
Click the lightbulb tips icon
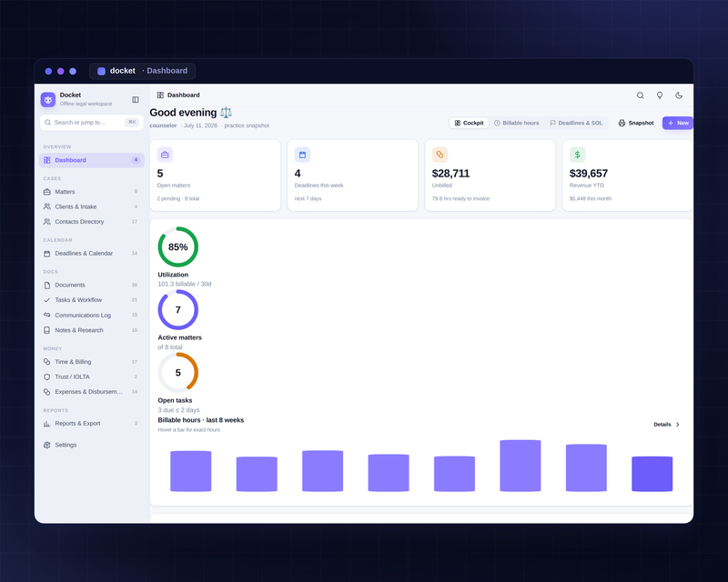pos(659,95)
